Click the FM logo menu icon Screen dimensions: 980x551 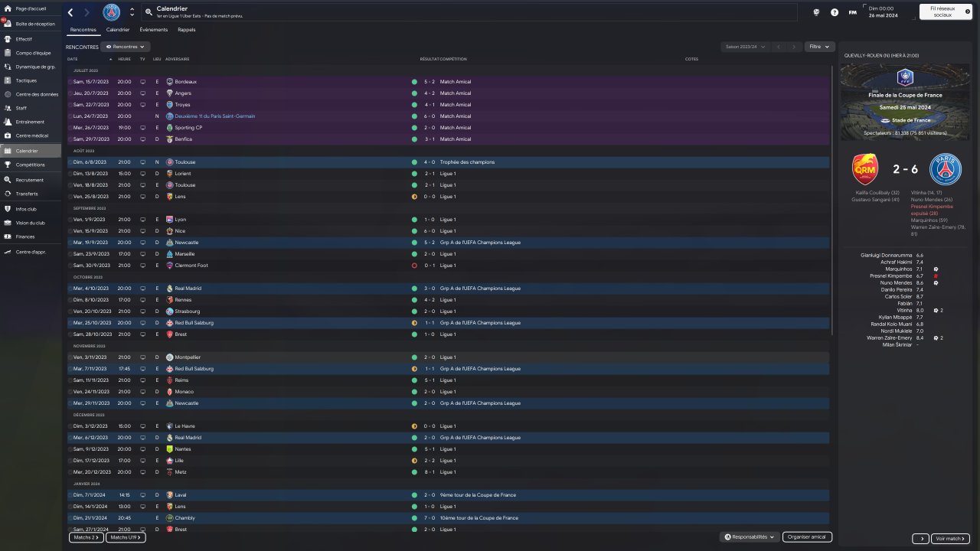(x=852, y=12)
